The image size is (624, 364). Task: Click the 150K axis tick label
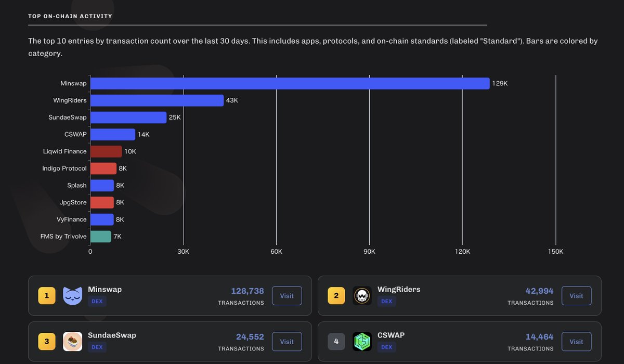pos(555,252)
